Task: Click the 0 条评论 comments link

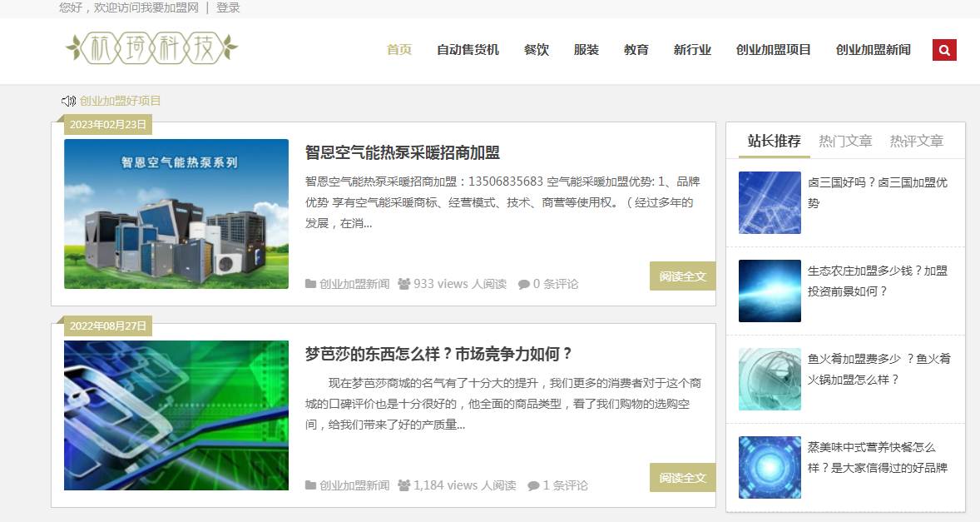Action: (x=556, y=284)
